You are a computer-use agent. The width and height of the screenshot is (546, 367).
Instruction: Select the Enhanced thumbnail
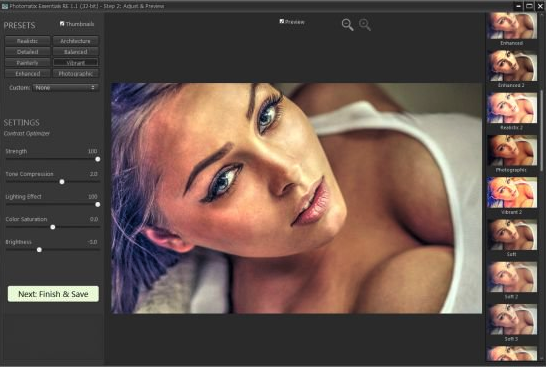[512, 26]
